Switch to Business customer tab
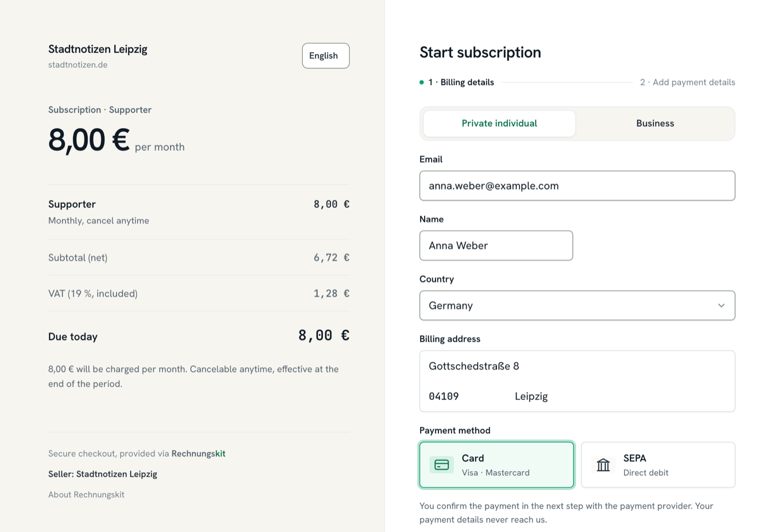The height and width of the screenshot is (532, 770). pyautogui.click(x=655, y=124)
